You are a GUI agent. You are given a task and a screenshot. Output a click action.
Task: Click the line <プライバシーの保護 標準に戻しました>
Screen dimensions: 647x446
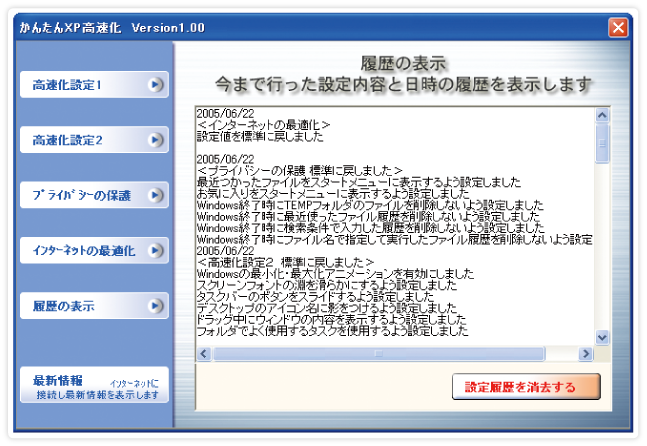pos(300,170)
